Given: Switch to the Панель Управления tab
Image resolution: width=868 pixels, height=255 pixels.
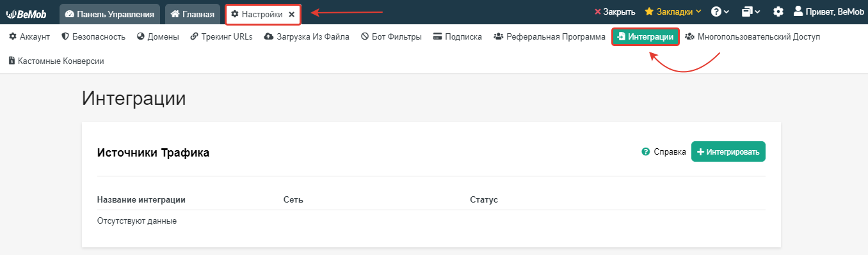Looking at the screenshot, I should click(109, 13).
